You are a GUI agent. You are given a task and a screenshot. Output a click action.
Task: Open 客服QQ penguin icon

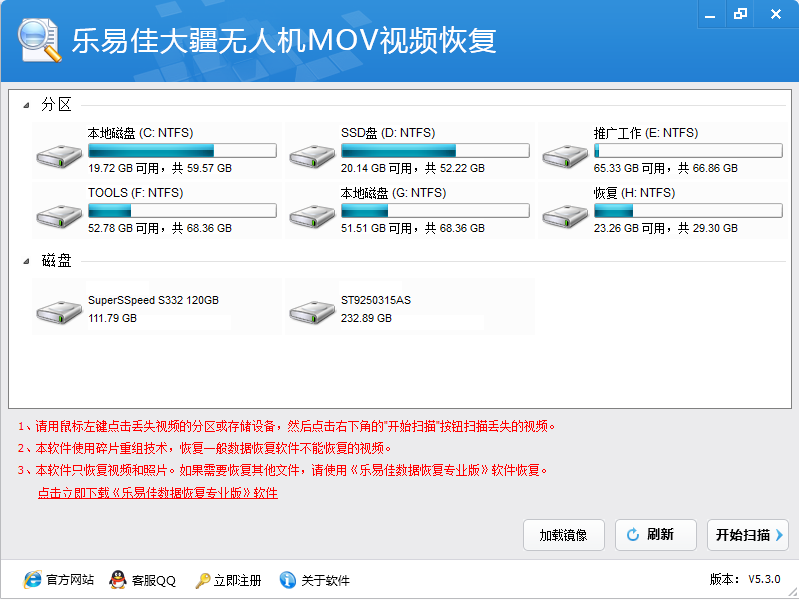click(x=118, y=580)
